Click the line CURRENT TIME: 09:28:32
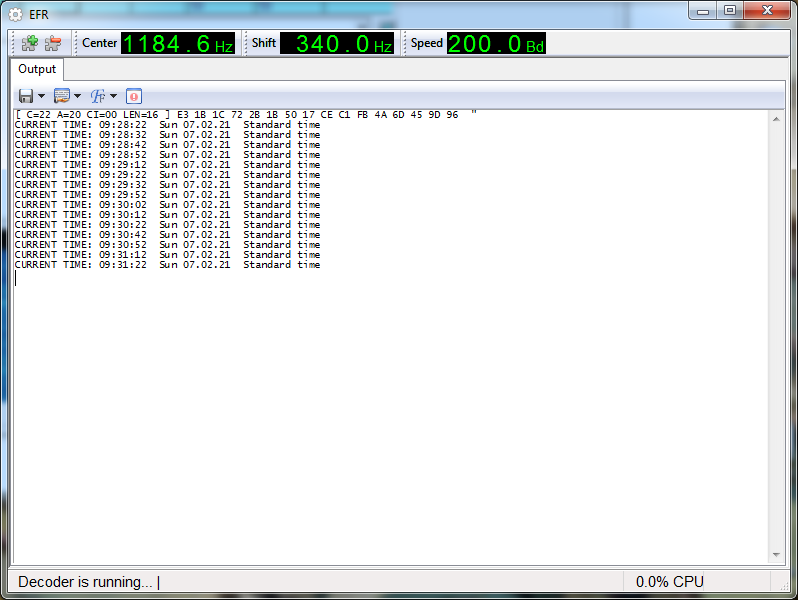The width and height of the screenshot is (798, 600). [x=167, y=135]
